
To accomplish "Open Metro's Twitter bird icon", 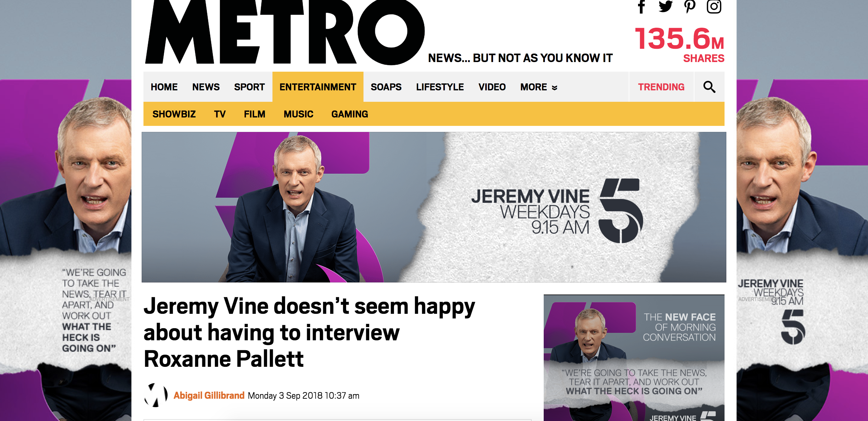I will (x=665, y=6).
